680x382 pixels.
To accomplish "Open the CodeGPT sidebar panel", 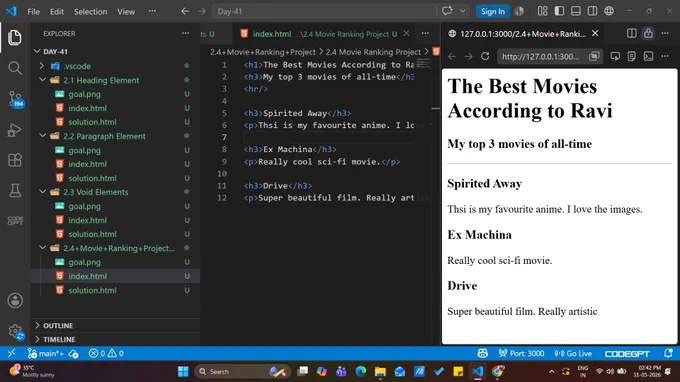I will (15, 221).
